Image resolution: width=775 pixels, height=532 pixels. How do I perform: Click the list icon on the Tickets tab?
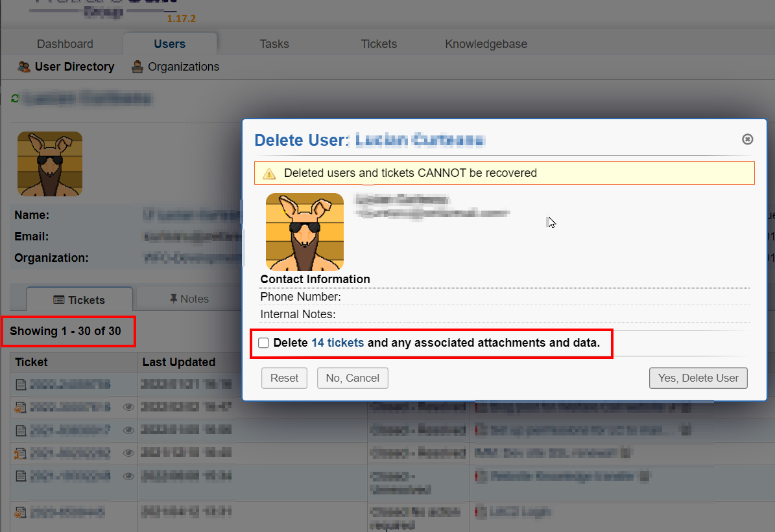click(59, 300)
